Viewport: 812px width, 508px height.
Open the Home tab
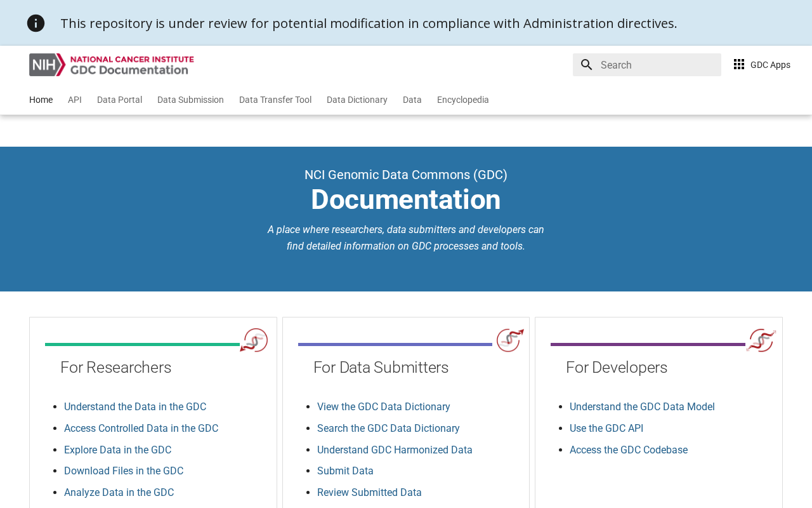(x=41, y=100)
